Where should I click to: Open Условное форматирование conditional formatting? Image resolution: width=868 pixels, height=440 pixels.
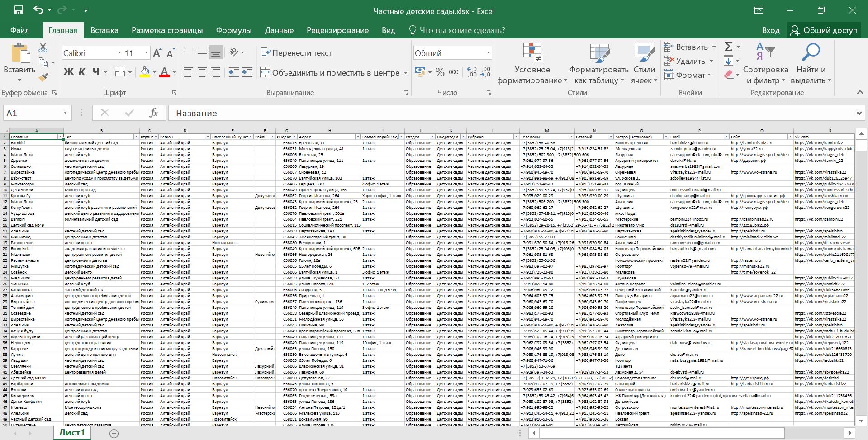532,63
